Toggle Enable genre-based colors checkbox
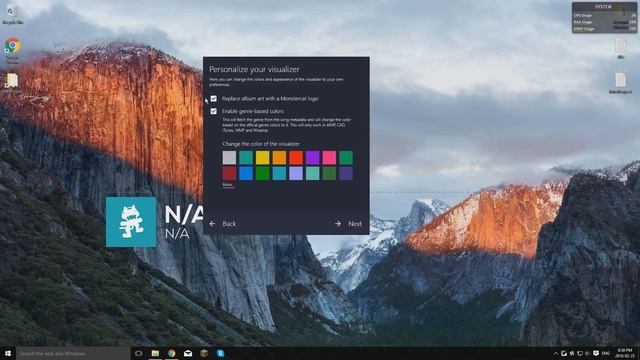Viewport: 640px width, 360px height. pos(213,111)
